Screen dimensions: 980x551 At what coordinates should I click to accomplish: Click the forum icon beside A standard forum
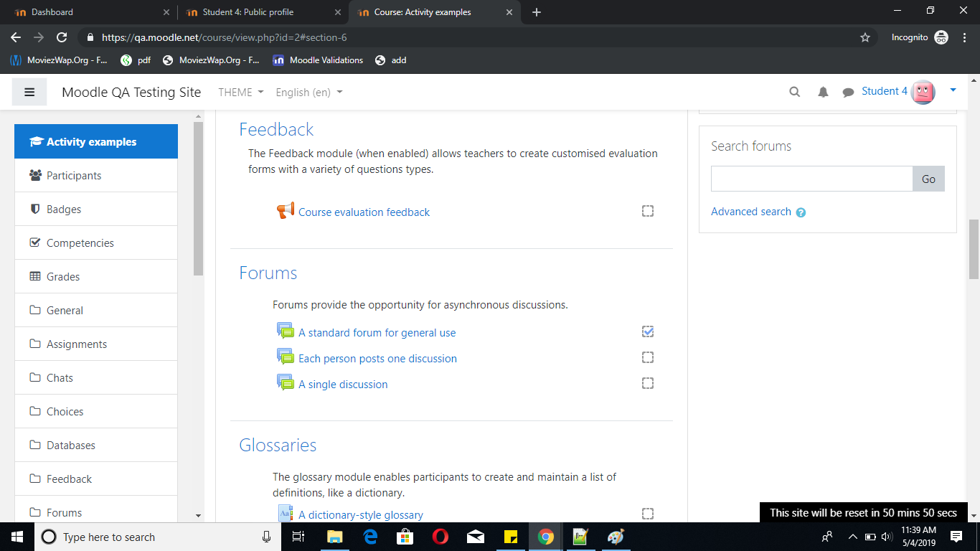click(x=286, y=331)
